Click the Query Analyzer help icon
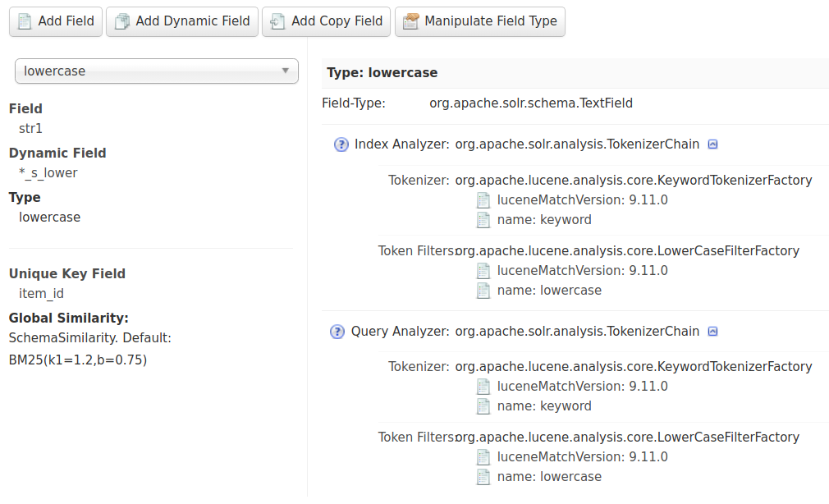Image resolution: width=829 pixels, height=504 pixels. [337, 332]
